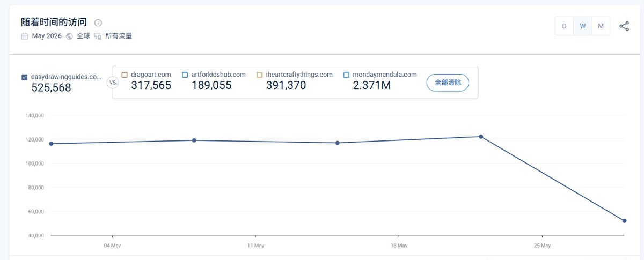
Task: Enable the artforkidshub.com checkbox
Action: 185,75
